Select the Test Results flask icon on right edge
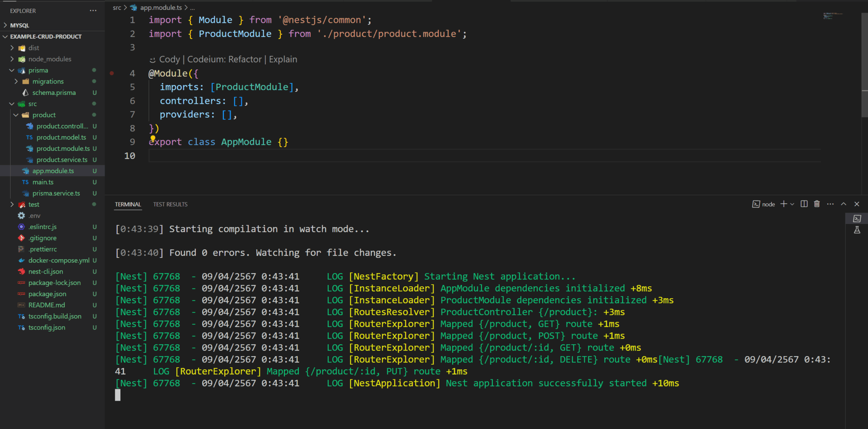This screenshot has width=868, height=429. (x=857, y=230)
